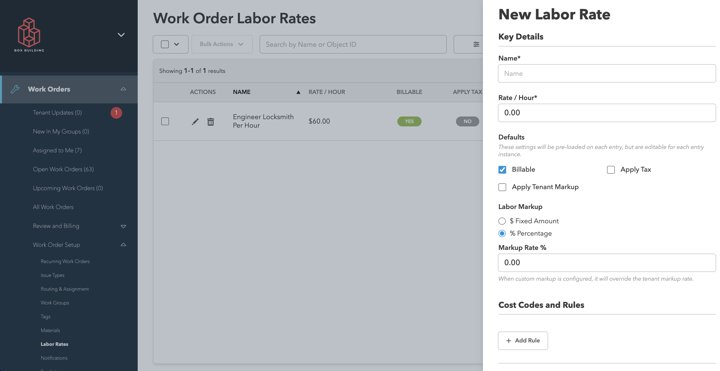Go to Labor Rates in the sidebar
Image resolution: width=720 pixels, height=371 pixels.
[x=54, y=344]
